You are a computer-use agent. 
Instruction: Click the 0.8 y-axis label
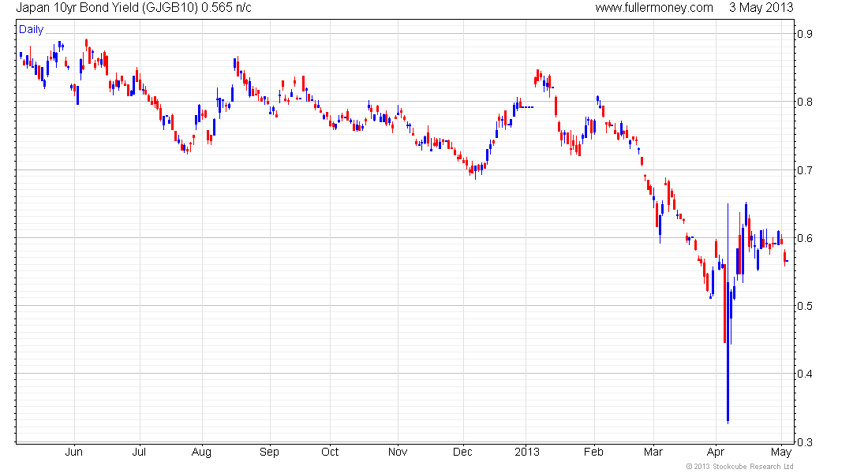805,102
